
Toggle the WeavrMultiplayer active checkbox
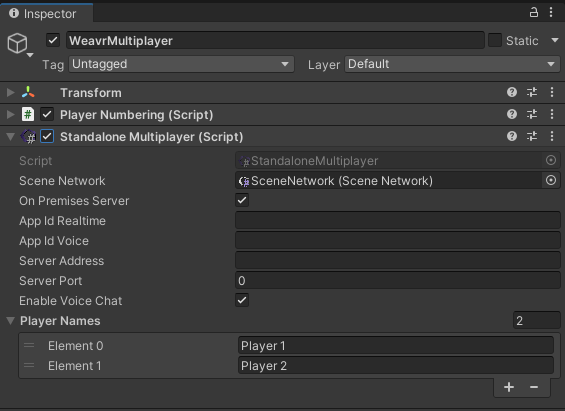click(x=53, y=40)
